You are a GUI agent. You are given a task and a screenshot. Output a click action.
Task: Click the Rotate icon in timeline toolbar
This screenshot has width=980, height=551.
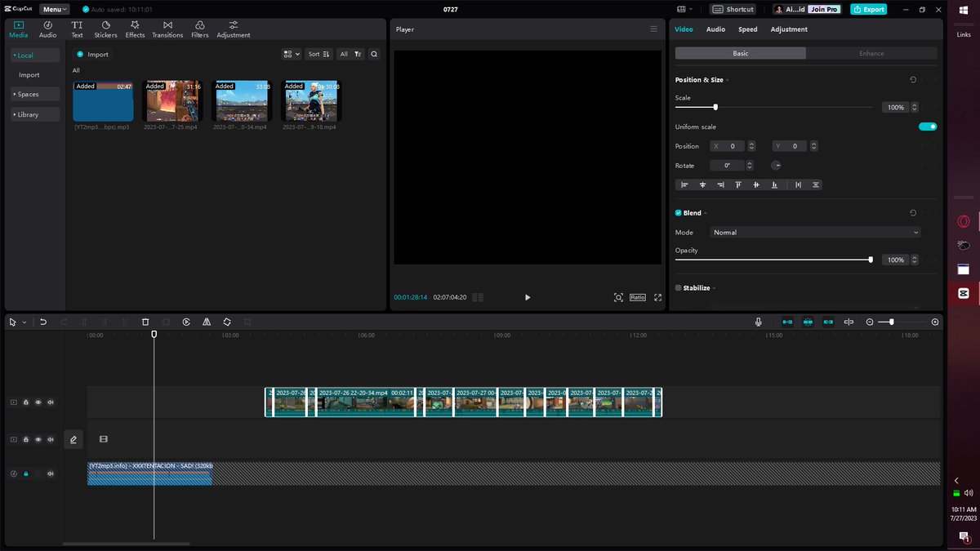(x=227, y=322)
